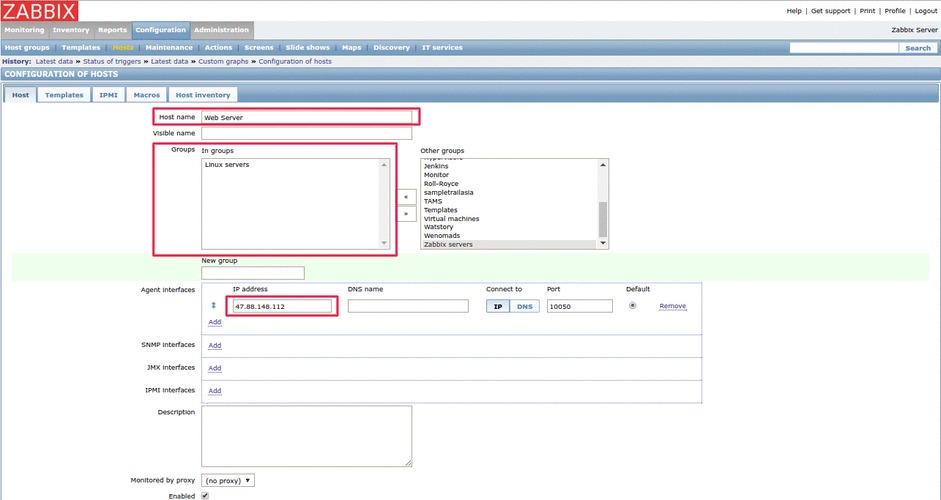This screenshot has height=500, width=941.
Task: Choose DNS in Connect to toggle
Action: pyautogui.click(x=525, y=306)
